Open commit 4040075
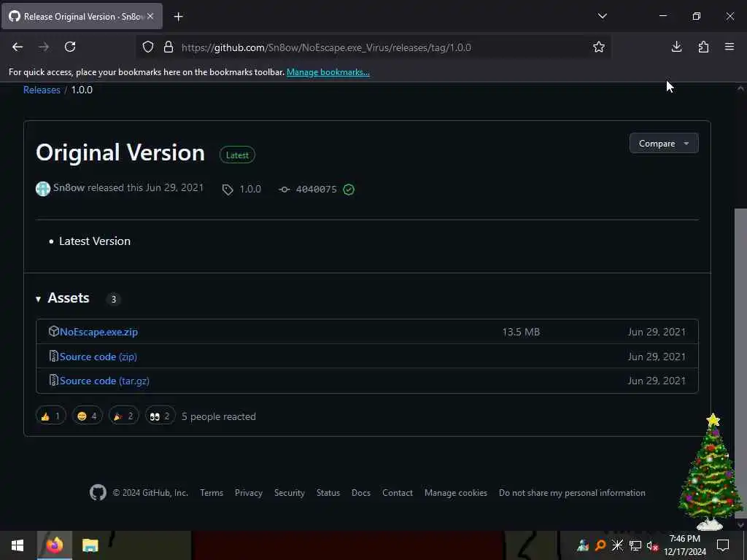Viewport: 747px width, 560px height. [317, 190]
